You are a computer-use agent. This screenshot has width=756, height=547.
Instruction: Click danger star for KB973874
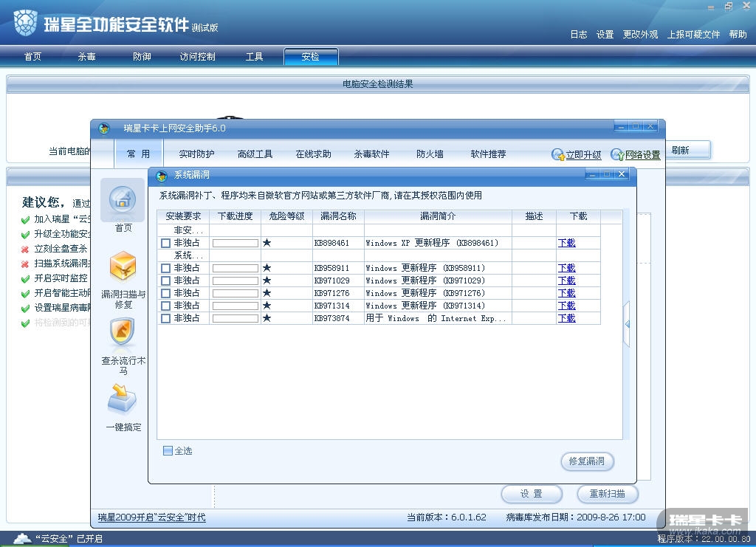coord(267,317)
